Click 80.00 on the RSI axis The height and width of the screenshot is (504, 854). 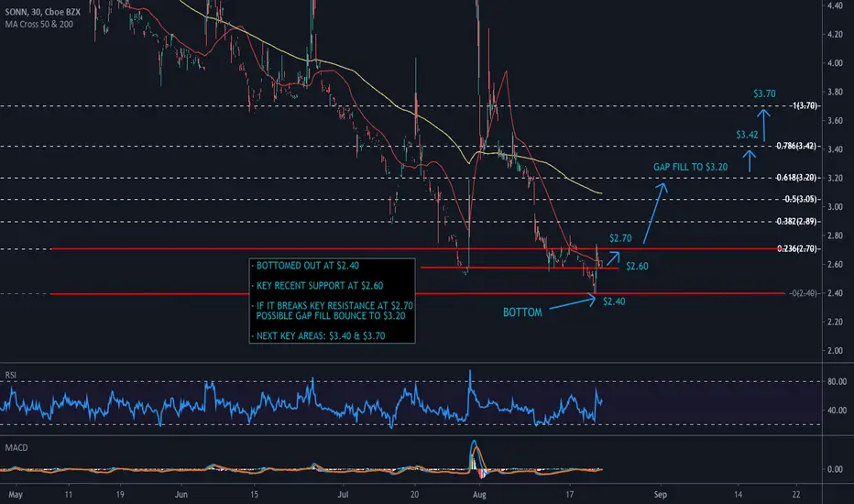tap(838, 381)
